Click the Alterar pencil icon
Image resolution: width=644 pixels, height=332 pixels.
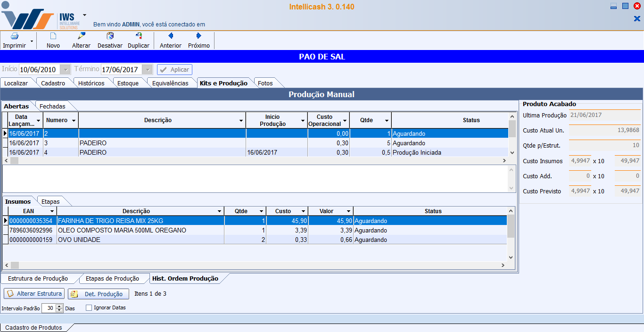pyautogui.click(x=81, y=36)
